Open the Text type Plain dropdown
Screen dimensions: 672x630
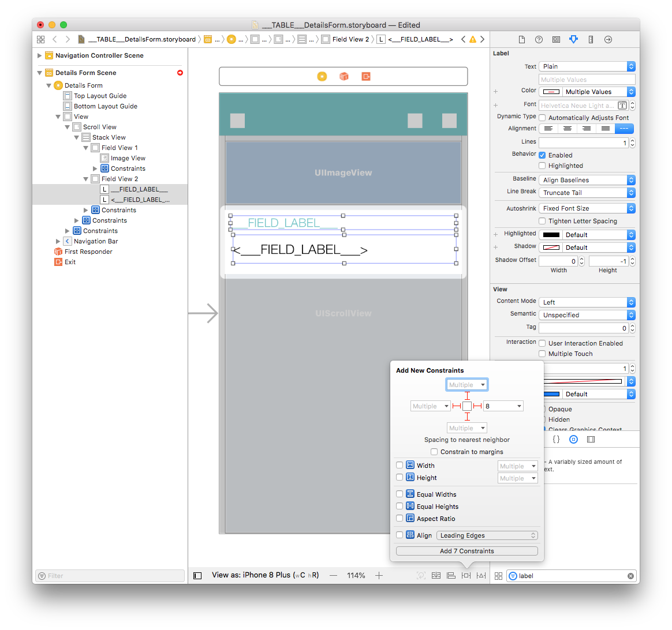pos(587,66)
